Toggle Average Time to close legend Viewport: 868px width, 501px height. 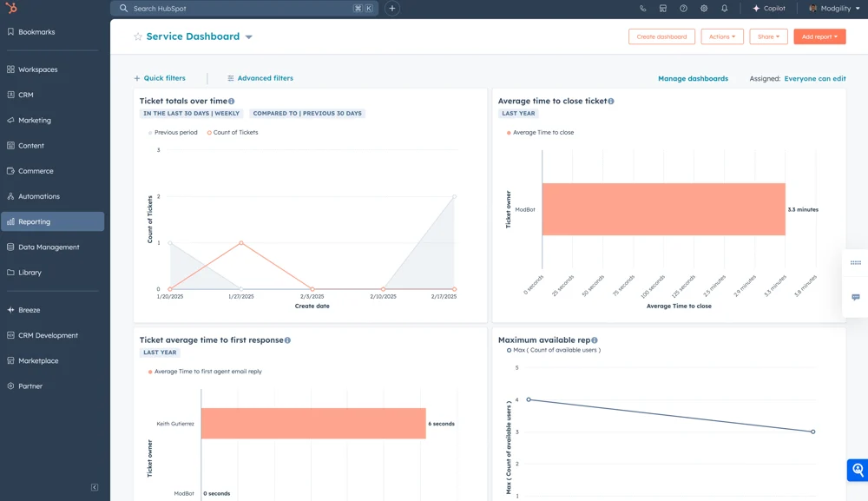click(540, 132)
